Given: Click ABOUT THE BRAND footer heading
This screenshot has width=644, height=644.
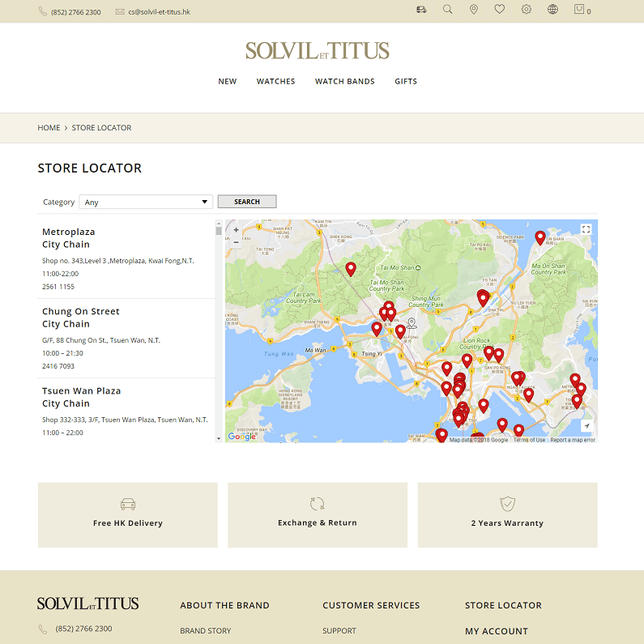Looking at the screenshot, I should click(224, 605).
